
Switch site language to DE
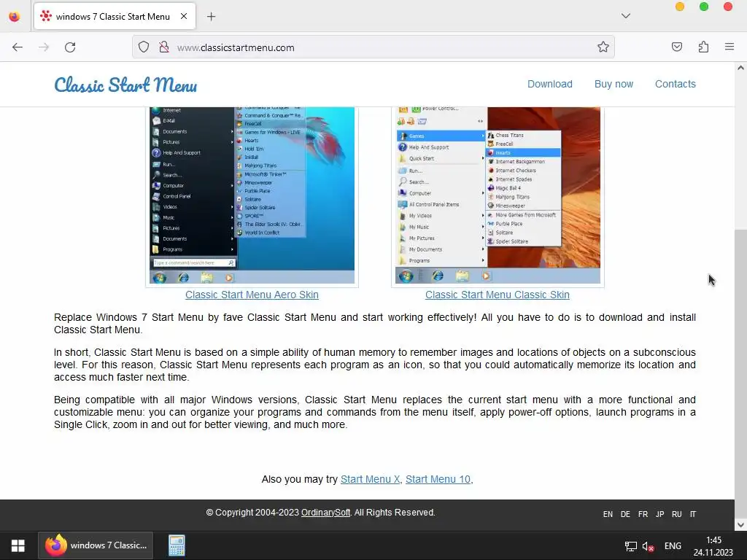pos(625,514)
